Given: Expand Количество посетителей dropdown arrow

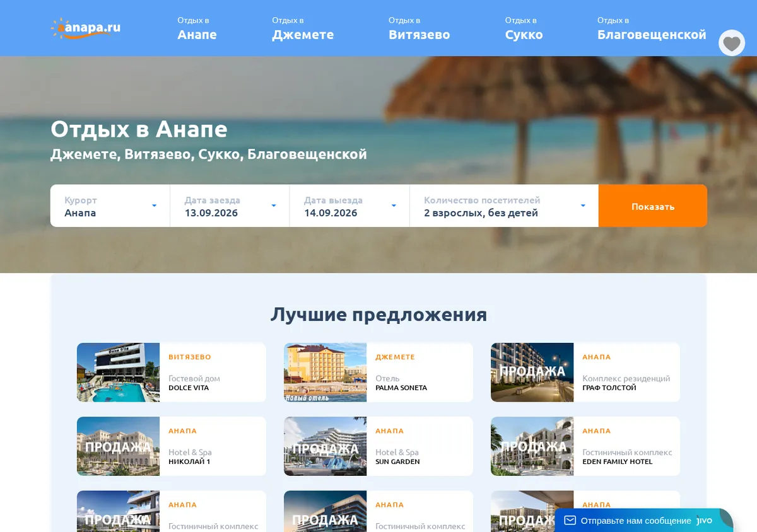Looking at the screenshot, I should click(x=583, y=205).
